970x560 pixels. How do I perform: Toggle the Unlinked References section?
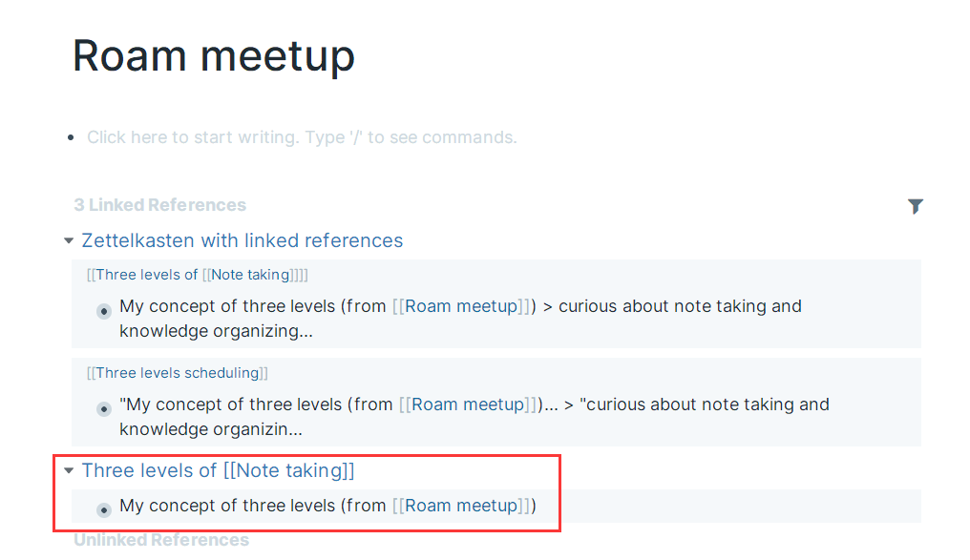tap(161, 540)
